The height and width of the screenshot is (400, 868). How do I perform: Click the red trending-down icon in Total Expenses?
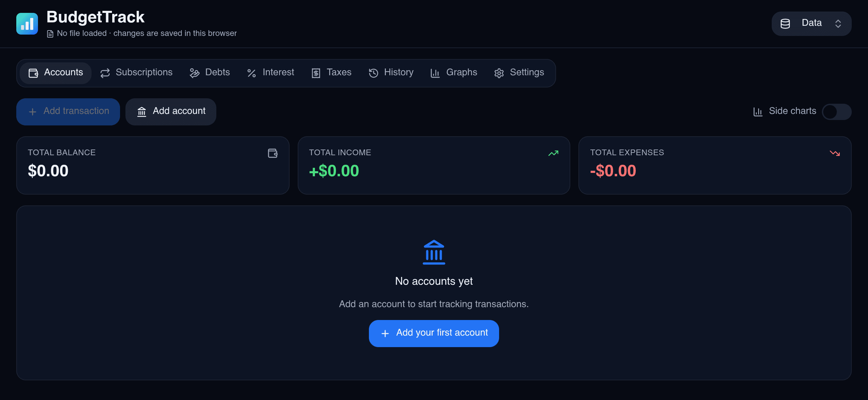[x=835, y=153]
